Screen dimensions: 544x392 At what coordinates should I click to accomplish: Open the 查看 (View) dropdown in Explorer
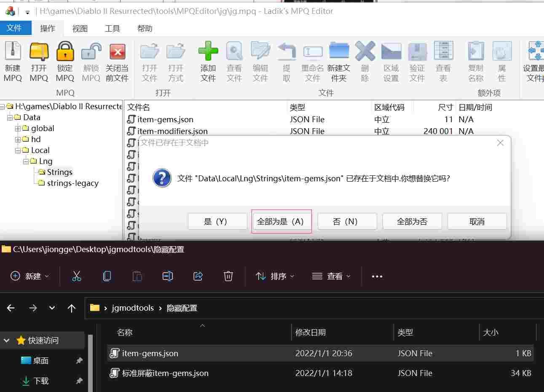pos(331,276)
